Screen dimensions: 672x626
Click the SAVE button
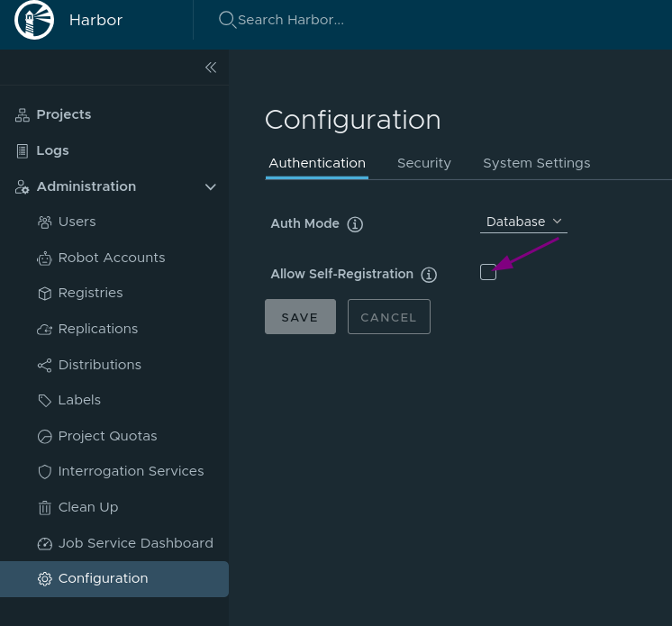click(x=300, y=317)
